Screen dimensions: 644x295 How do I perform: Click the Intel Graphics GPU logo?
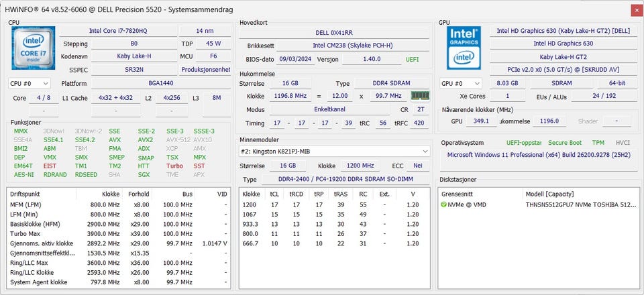pos(464,48)
